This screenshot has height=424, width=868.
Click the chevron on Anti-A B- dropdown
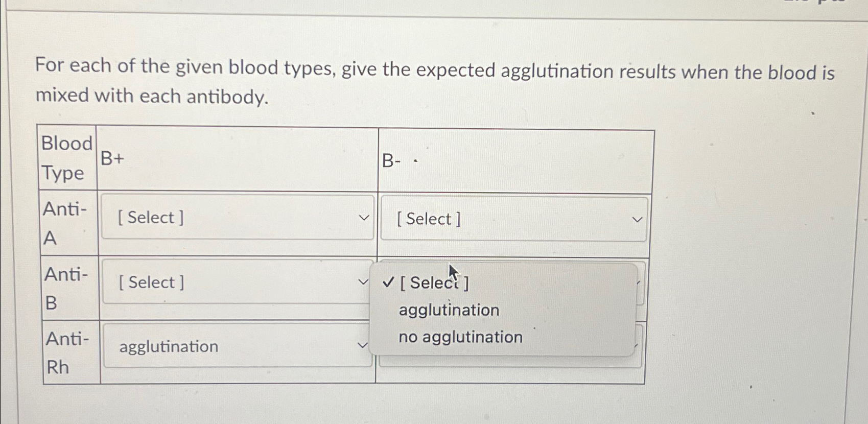coord(637,219)
